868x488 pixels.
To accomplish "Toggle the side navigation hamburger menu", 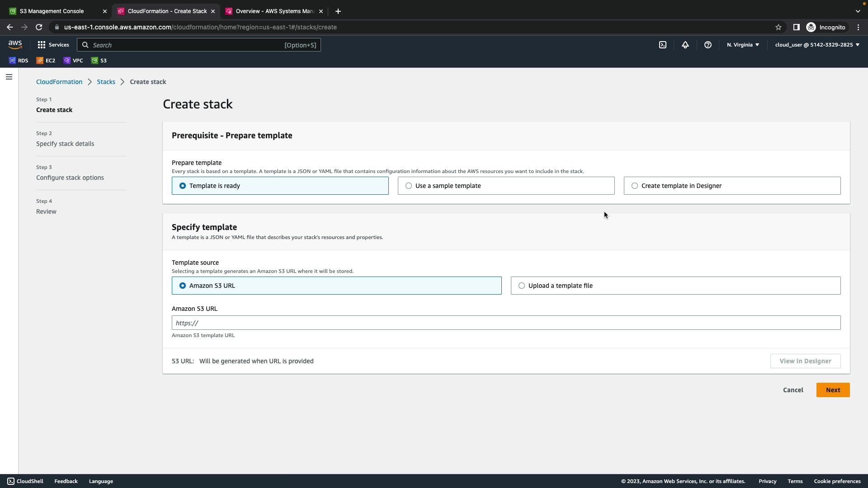I will pyautogui.click(x=9, y=77).
